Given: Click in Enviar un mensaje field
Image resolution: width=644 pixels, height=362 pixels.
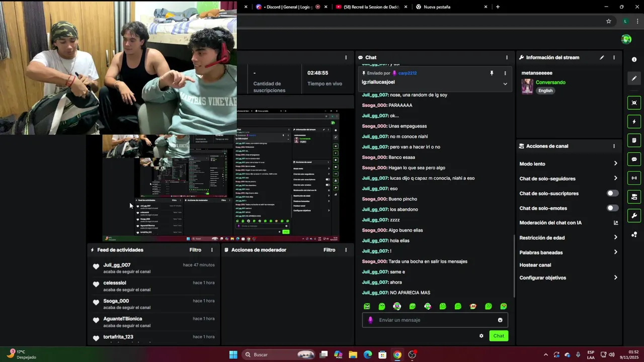Looking at the screenshot, I should coord(435,320).
